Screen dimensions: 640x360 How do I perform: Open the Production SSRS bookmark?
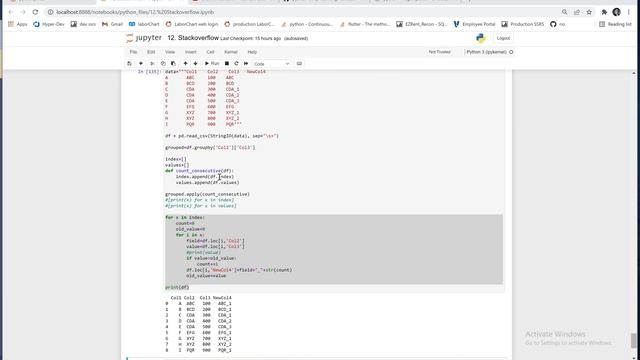[522, 24]
